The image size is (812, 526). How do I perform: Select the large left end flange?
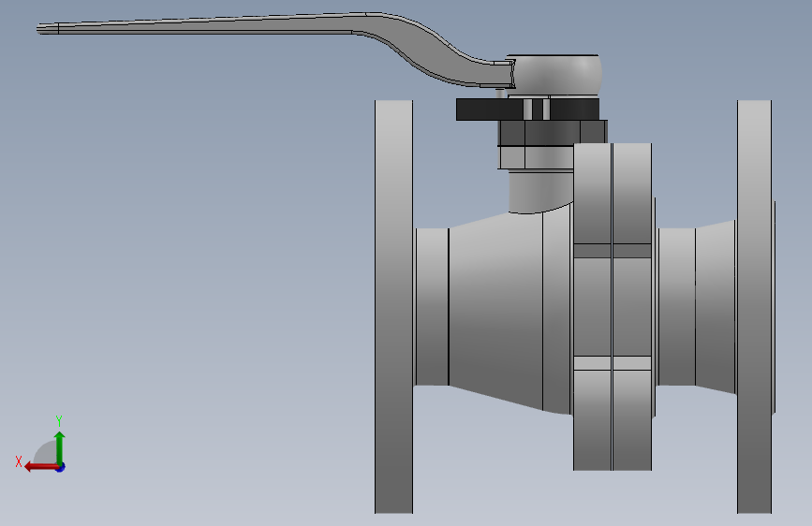click(393, 306)
